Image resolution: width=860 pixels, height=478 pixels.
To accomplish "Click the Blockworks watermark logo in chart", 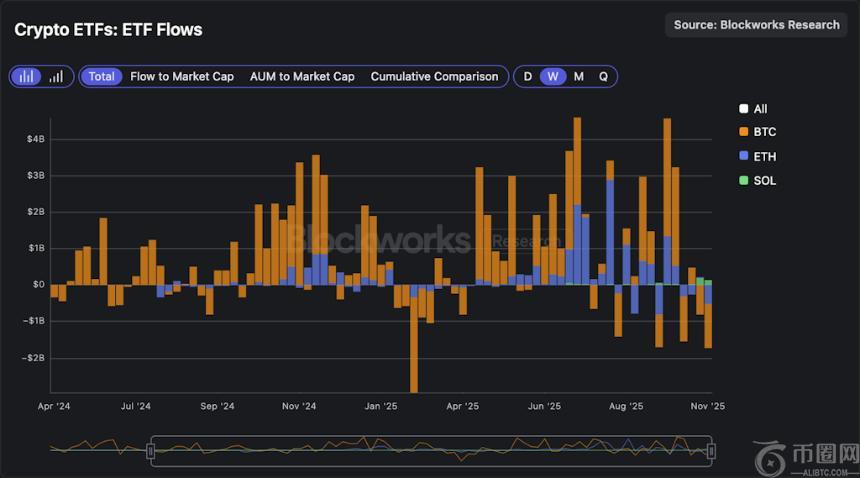I will tap(375, 240).
